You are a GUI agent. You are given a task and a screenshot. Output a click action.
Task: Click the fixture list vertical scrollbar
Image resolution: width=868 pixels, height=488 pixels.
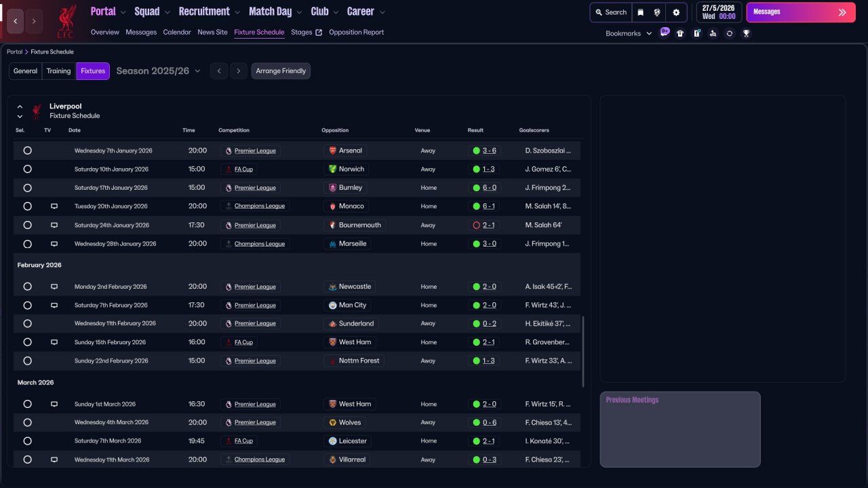(x=583, y=351)
